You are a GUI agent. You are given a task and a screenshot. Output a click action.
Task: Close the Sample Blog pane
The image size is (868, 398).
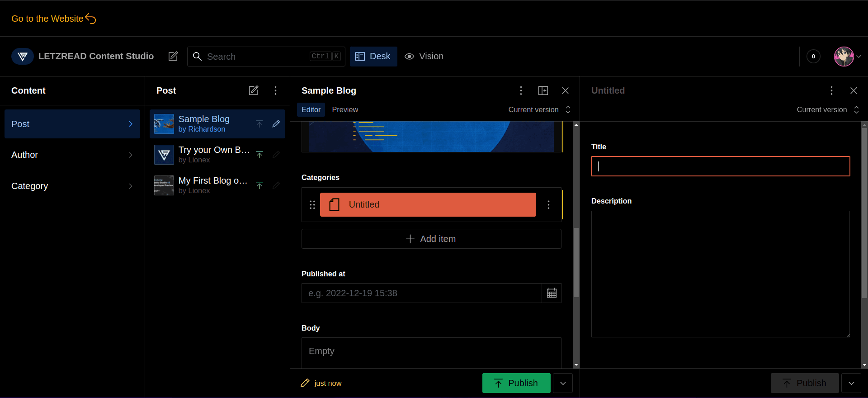pyautogui.click(x=565, y=90)
